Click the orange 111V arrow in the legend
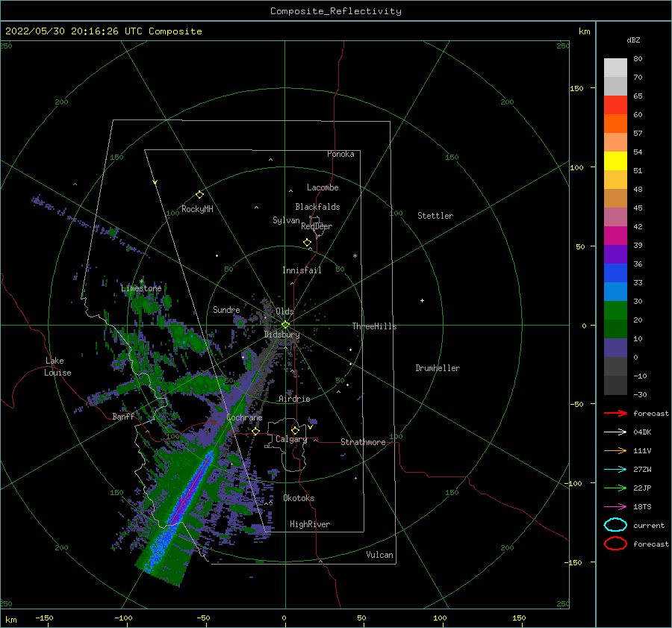 pyautogui.click(x=615, y=450)
